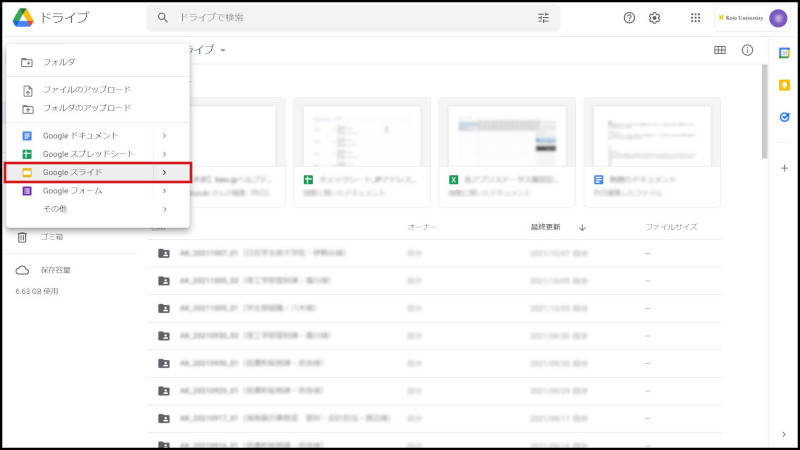Click the add-ons plus icon
Image resolution: width=800 pixels, height=450 pixels.
click(x=784, y=168)
